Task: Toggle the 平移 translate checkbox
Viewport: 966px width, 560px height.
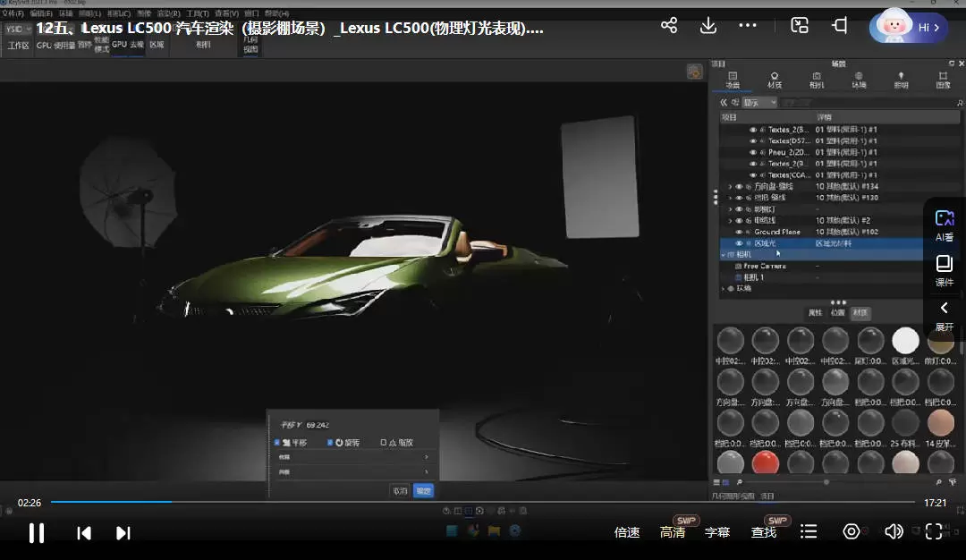Action: [x=277, y=442]
